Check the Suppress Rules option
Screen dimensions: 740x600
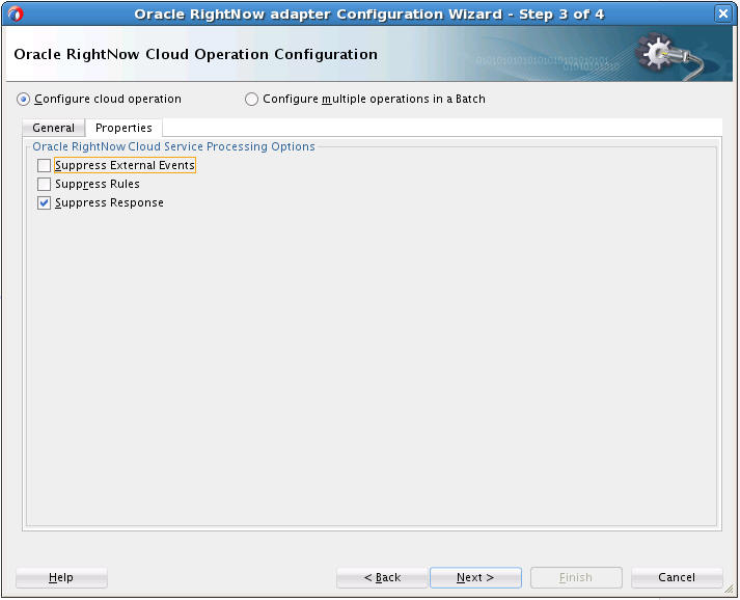pyautogui.click(x=44, y=184)
